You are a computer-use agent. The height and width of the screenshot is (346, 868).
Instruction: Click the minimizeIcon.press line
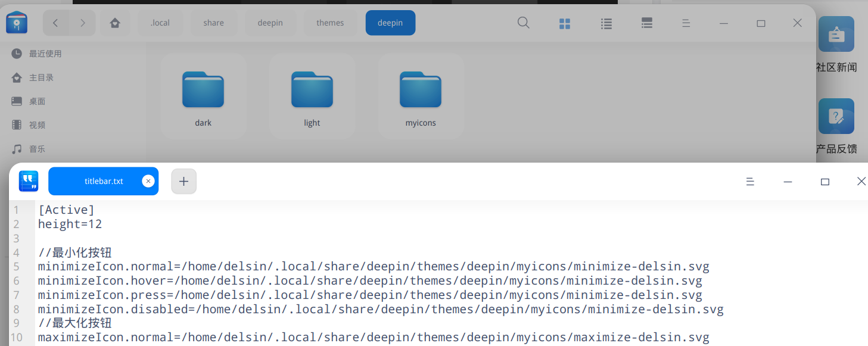pyautogui.click(x=370, y=295)
